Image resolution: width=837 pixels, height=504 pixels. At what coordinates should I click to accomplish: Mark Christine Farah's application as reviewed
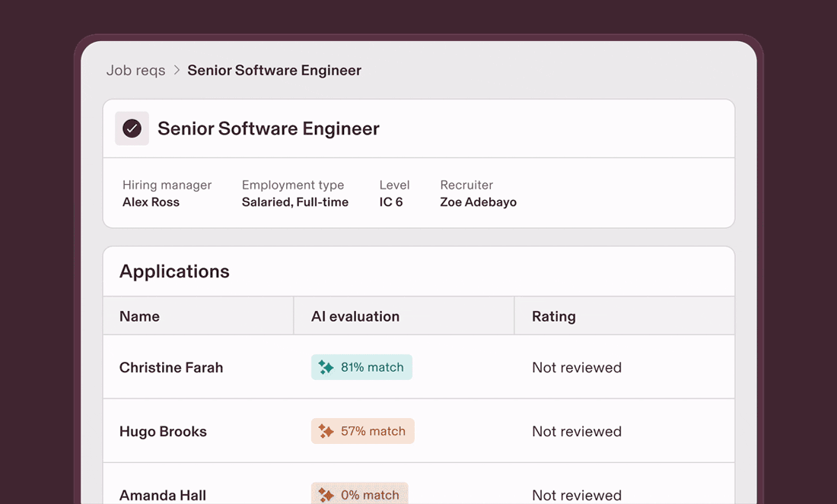coord(576,366)
